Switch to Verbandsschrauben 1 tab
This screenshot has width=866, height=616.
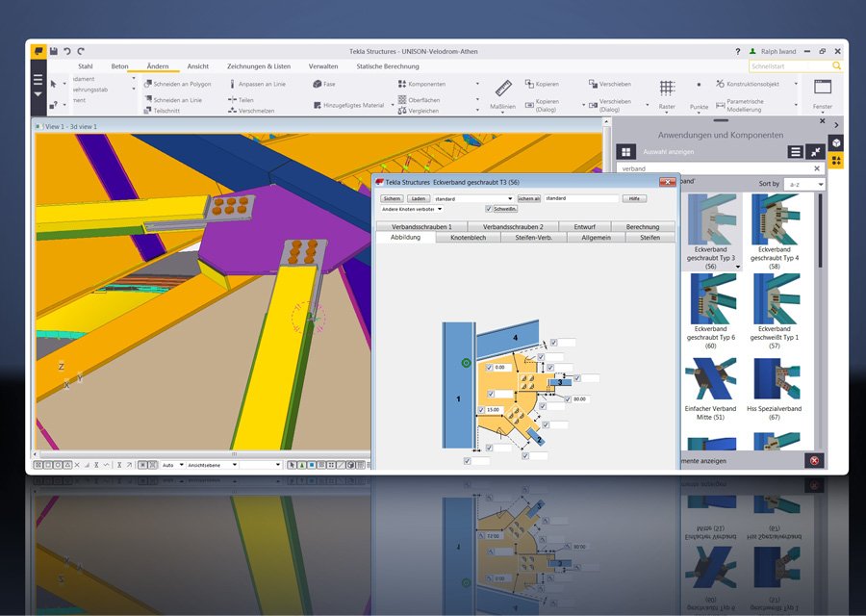point(421,226)
